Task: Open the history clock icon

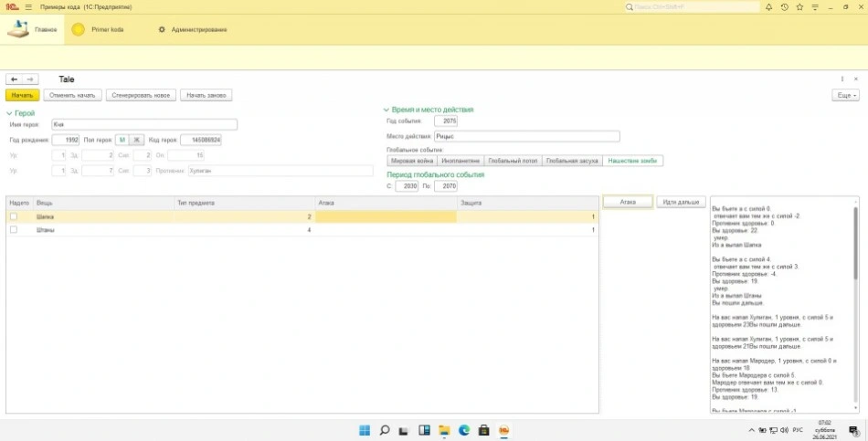Action: click(x=784, y=7)
